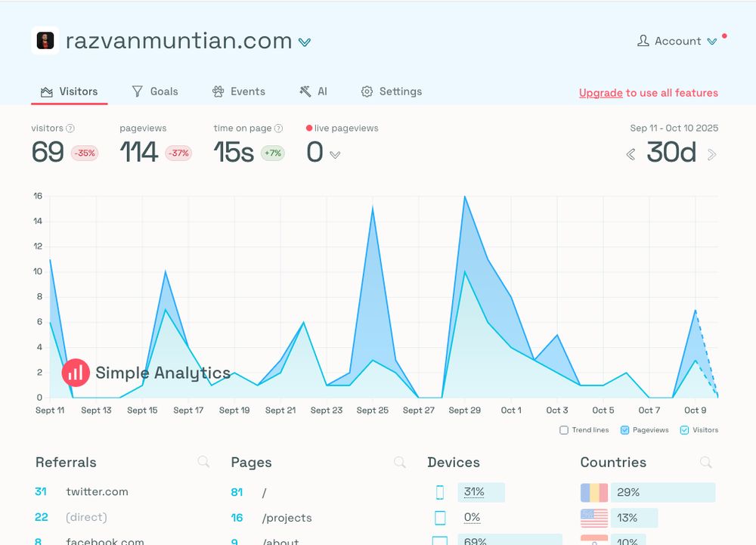This screenshot has height=545, width=756.
Task: Click the Upgrade link
Action: (x=601, y=92)
